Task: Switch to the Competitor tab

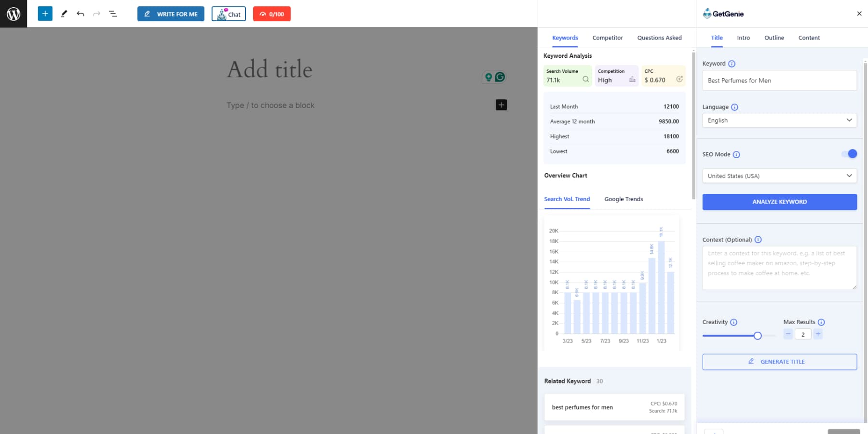Action: tap(608, 38)
